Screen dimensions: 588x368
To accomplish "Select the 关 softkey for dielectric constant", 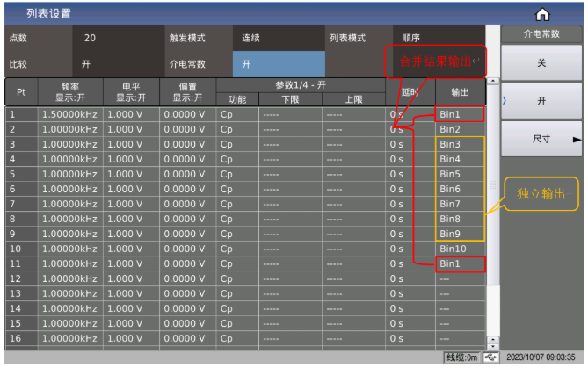I will pyautogui.click(x=541, y=62).
